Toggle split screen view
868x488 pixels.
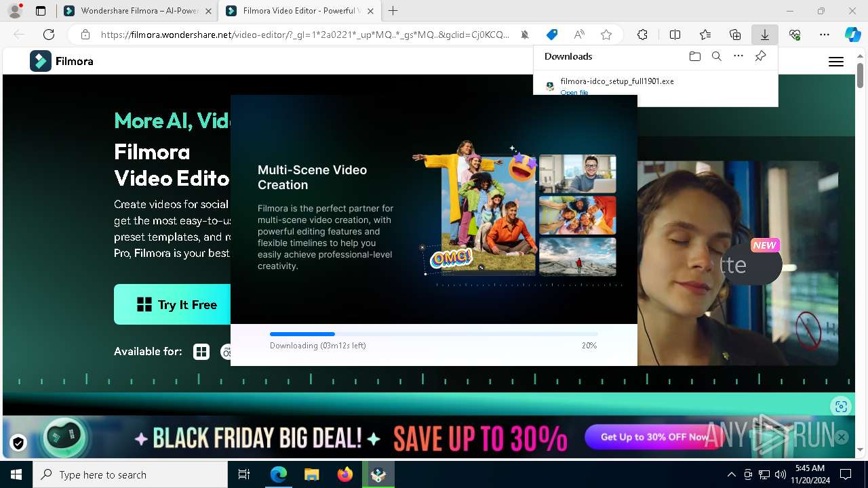[x=675, y=35]
